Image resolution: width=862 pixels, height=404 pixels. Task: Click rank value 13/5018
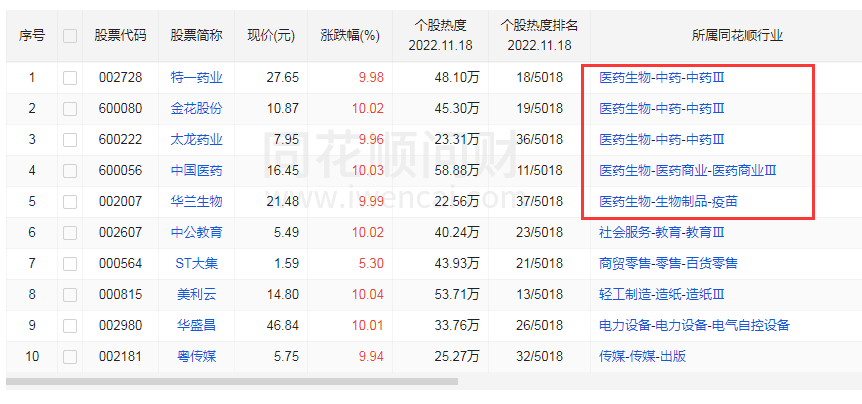coord(539,295)
